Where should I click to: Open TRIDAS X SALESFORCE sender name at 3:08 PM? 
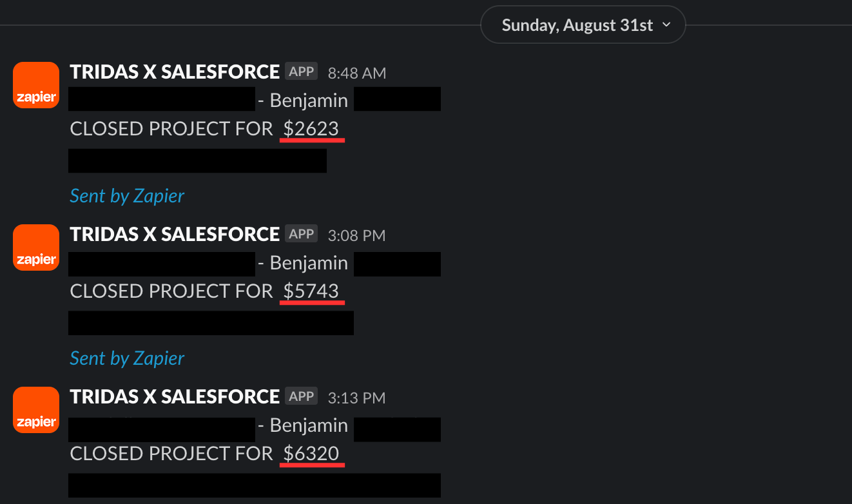coord(175,234)
